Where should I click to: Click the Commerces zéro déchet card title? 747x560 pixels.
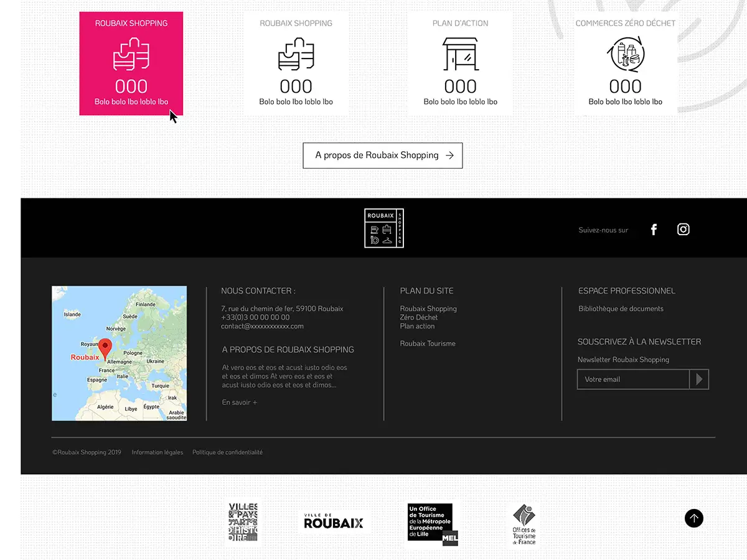point(626,23)
